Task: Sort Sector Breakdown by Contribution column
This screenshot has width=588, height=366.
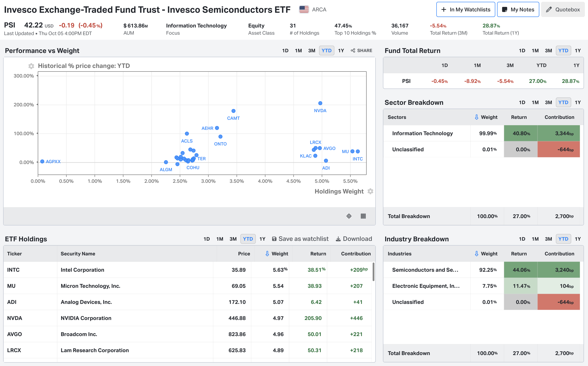Action: click(559, 117)
